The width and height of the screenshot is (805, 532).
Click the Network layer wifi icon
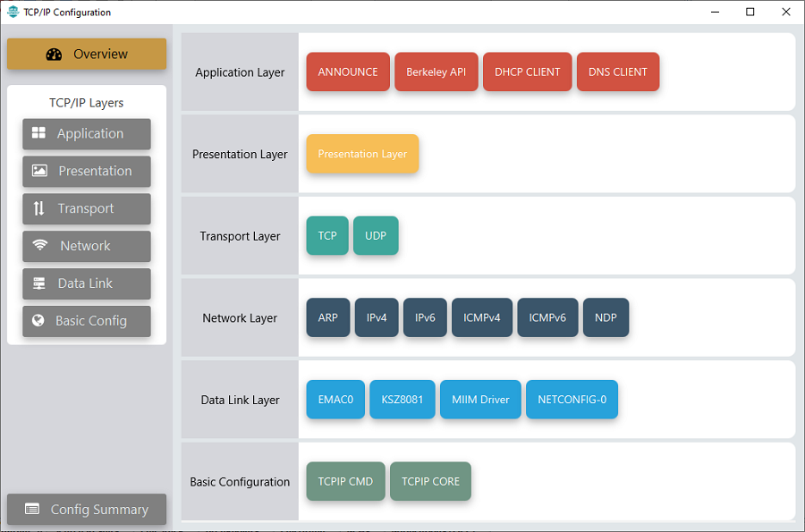point(40,246)
